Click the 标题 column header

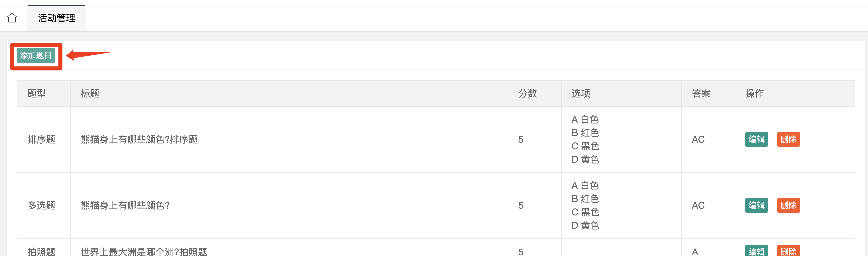[90, 94]
